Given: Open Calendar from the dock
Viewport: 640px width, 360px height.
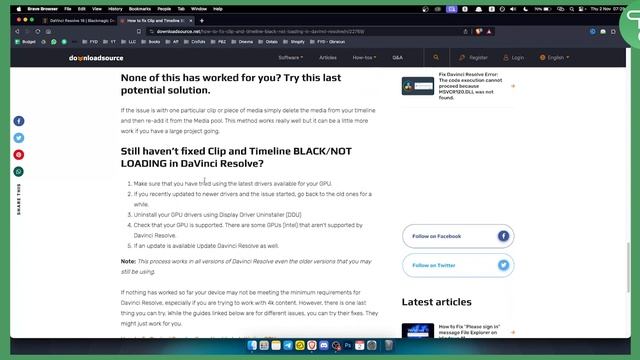Looking at the screenshot, I should coord(360,345).
